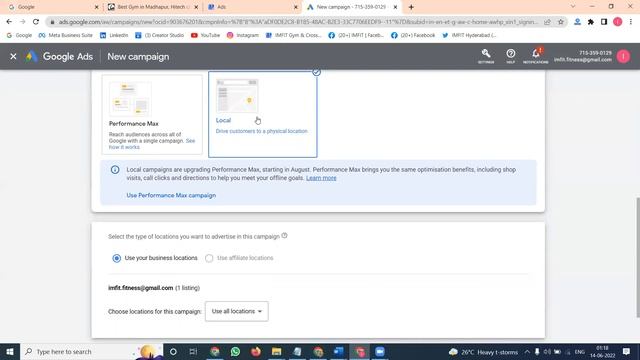Screen dimensions: 640x360
Task: Open the Meta Business Suite bookmark
Action: (x=66, y=35)
